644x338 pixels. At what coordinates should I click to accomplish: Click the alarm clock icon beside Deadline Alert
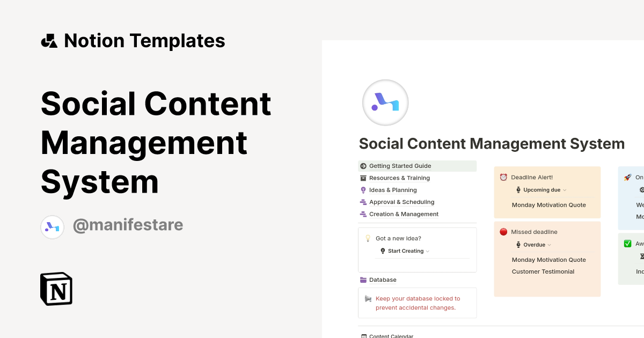point(503,177)
